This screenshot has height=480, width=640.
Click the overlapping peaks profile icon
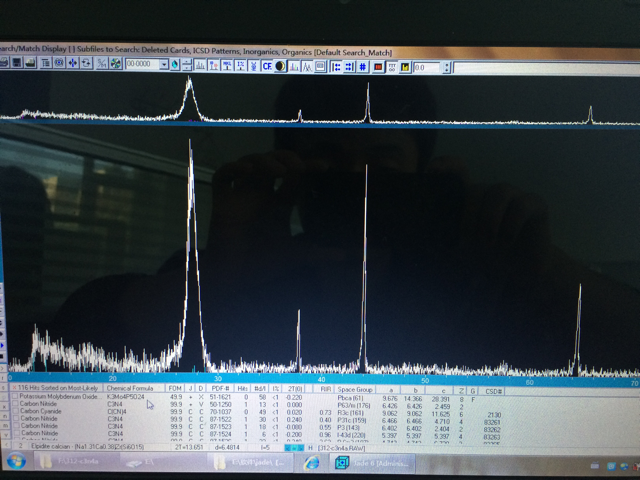(x=307, y=66)
